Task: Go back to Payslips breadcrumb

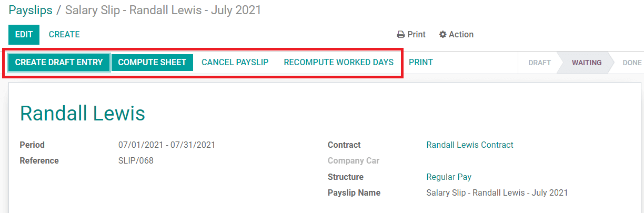Action: click(29, 10)
